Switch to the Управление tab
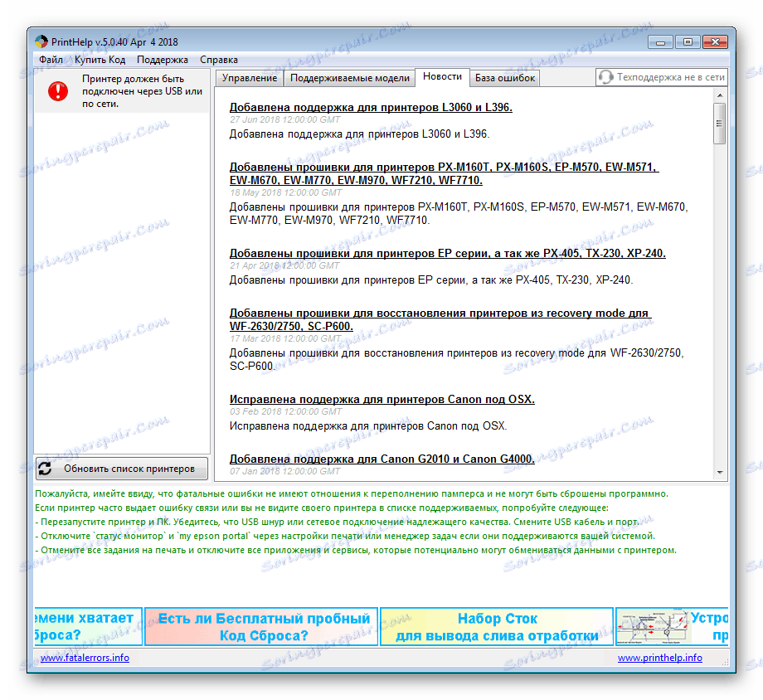The height and width of the screenshot is (700, 763). (x=249, y=78)
